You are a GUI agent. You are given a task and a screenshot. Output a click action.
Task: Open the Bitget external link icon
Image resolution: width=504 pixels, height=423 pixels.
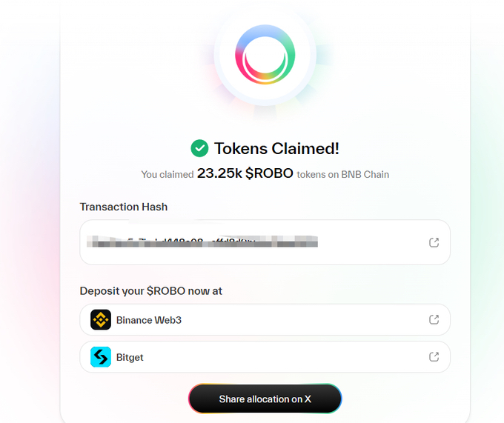click(434, 357)
